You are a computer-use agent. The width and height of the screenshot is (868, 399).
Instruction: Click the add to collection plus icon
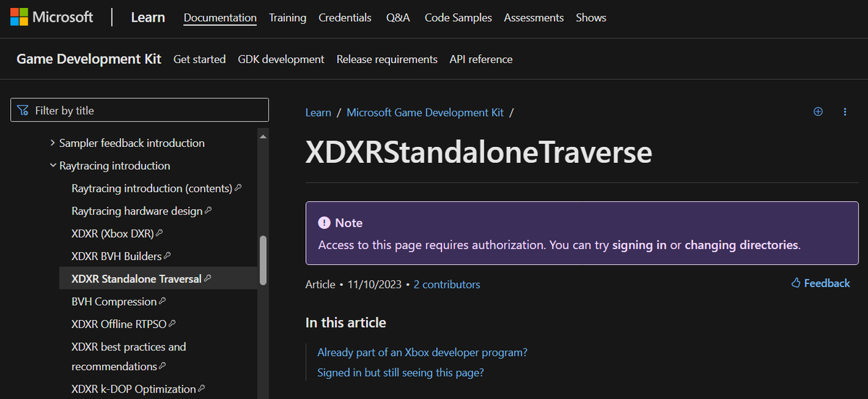pyautogui.click(x=818, y=112)
